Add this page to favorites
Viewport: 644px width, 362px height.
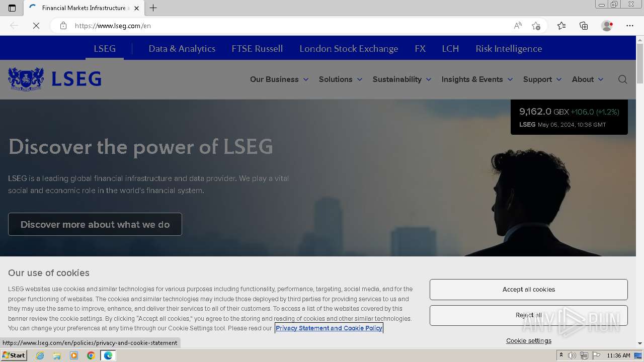point(536,26)
